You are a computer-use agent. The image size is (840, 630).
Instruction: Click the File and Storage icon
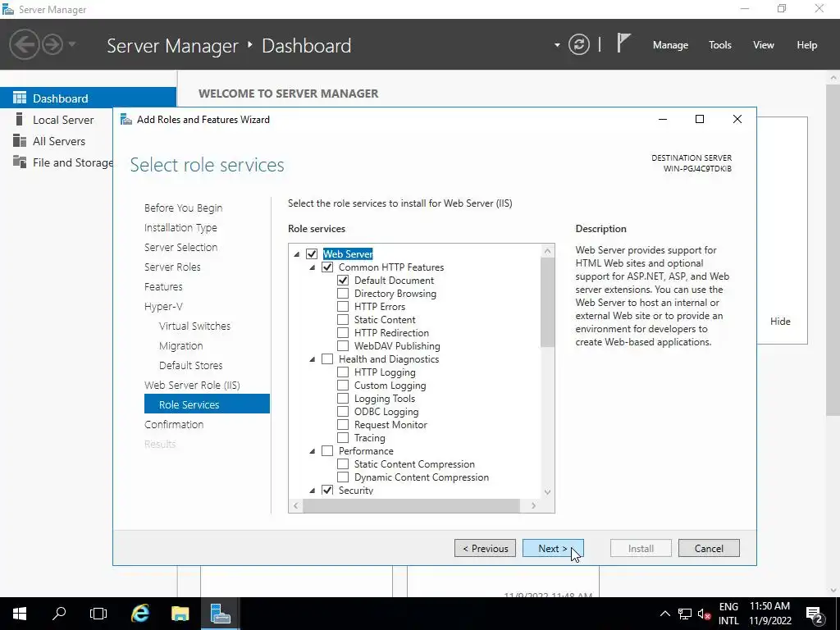click(x=20, y=162)
